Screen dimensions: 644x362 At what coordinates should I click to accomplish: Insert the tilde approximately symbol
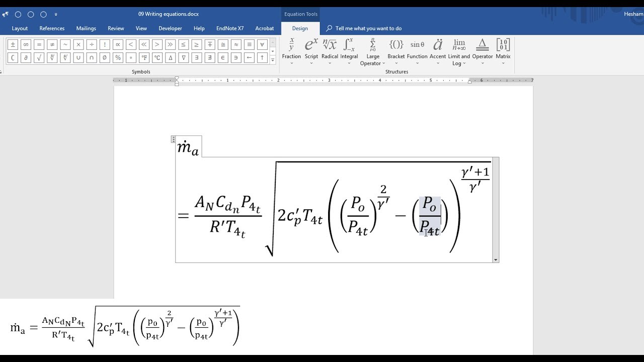click(x=65, y=44)
